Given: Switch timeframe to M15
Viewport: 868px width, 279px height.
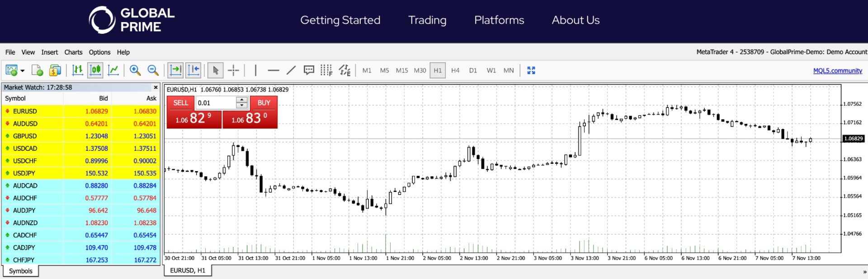Looking at the screenshot, I should coord(402,70).
